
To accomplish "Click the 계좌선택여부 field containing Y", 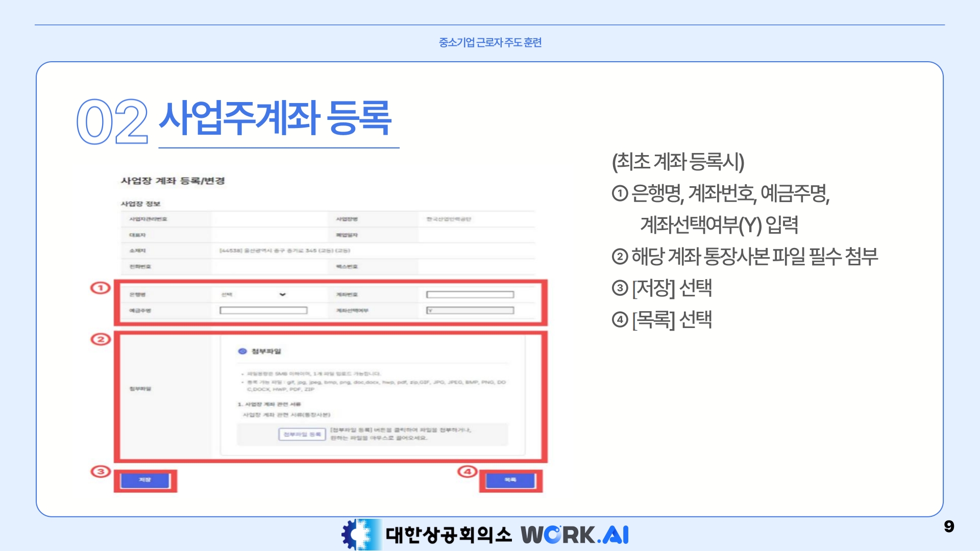I will click(470, 310).
